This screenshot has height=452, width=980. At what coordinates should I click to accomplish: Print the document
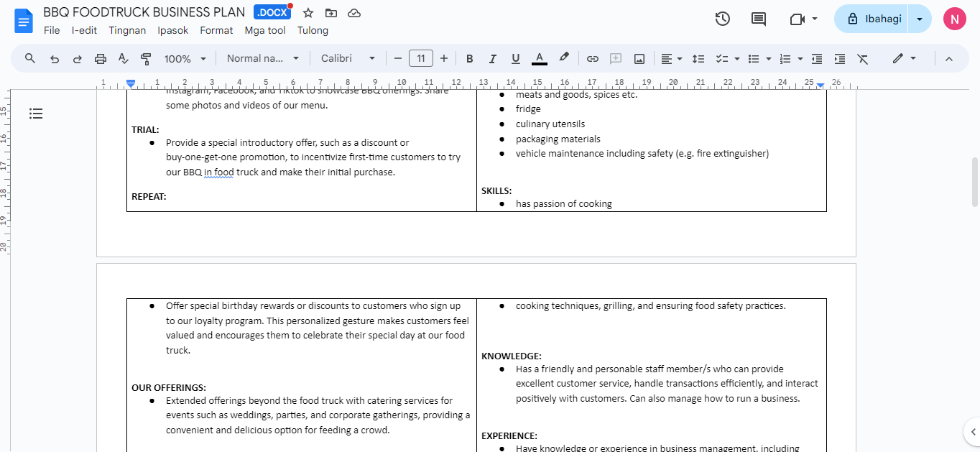101,59
